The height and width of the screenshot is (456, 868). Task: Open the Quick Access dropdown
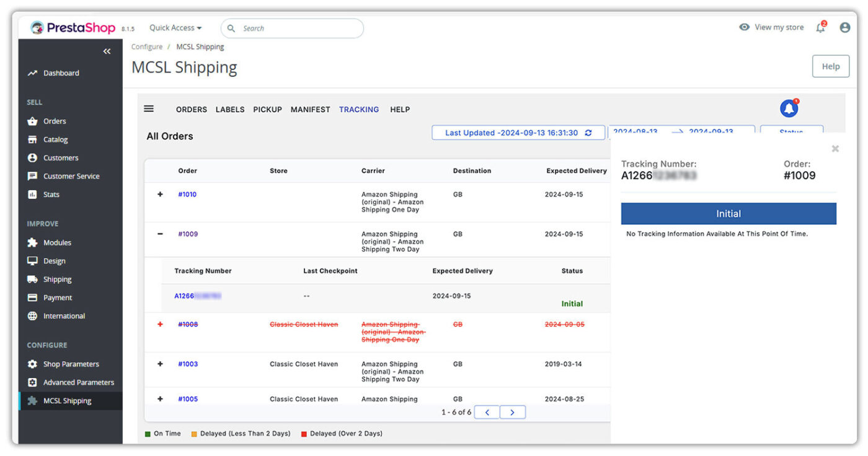point(175,28)
